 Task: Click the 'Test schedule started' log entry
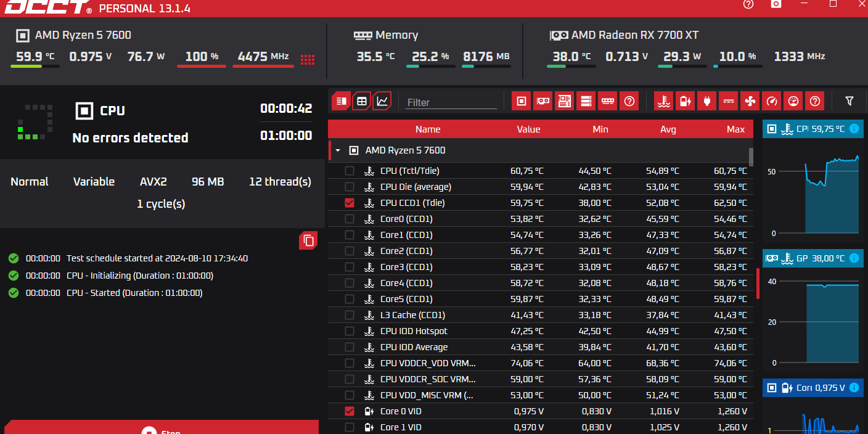point(157,258)
